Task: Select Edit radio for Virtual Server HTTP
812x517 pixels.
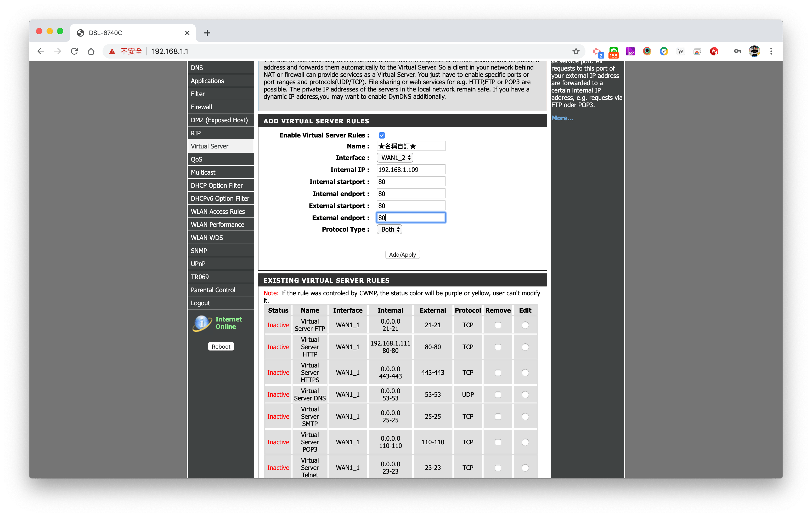Action: (x=525, y=347)
